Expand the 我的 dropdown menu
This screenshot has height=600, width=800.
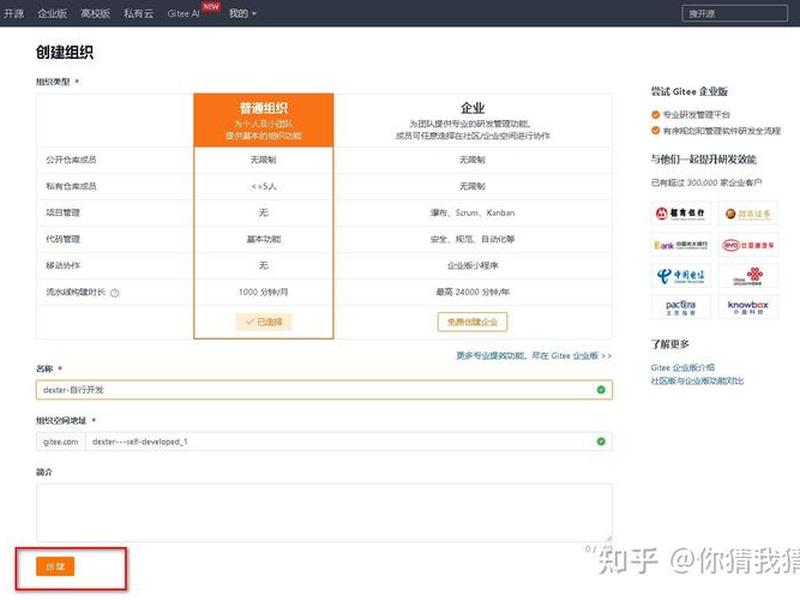[242, 13]
